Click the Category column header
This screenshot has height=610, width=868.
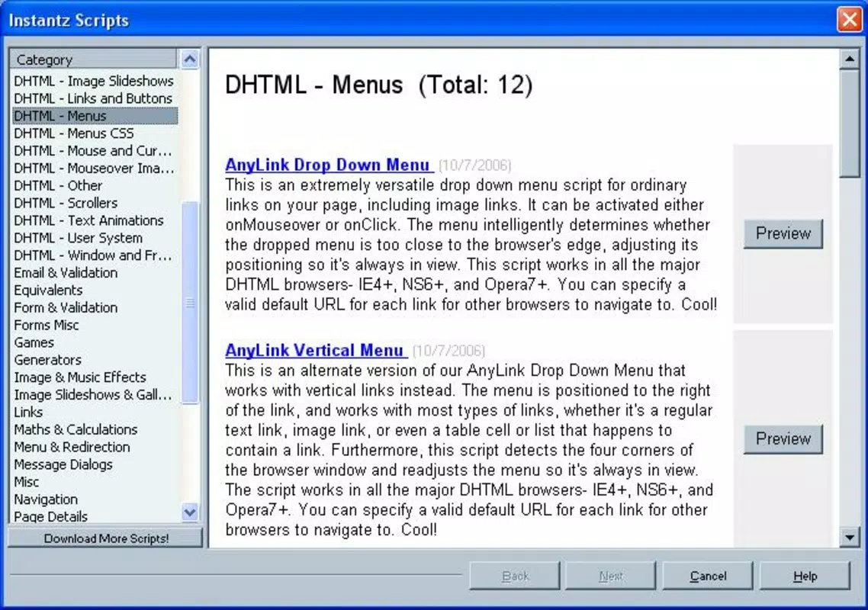(x=94, y=59)
